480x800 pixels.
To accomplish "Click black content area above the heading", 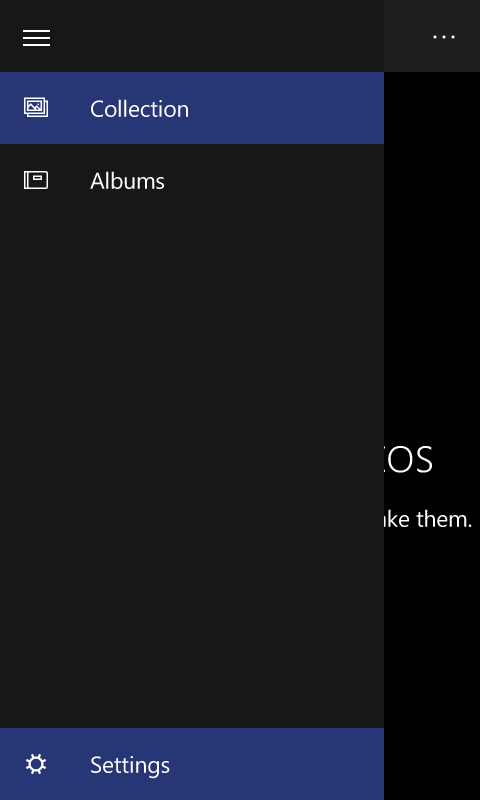I will [x=432, y=255].
